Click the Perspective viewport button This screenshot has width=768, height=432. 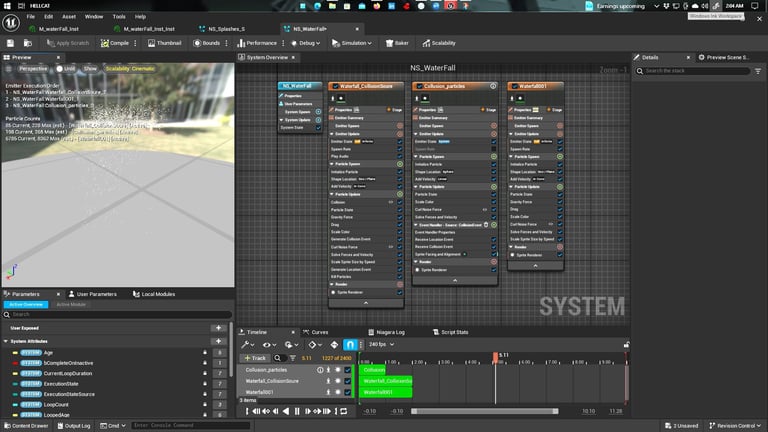[x=33, y=69]
